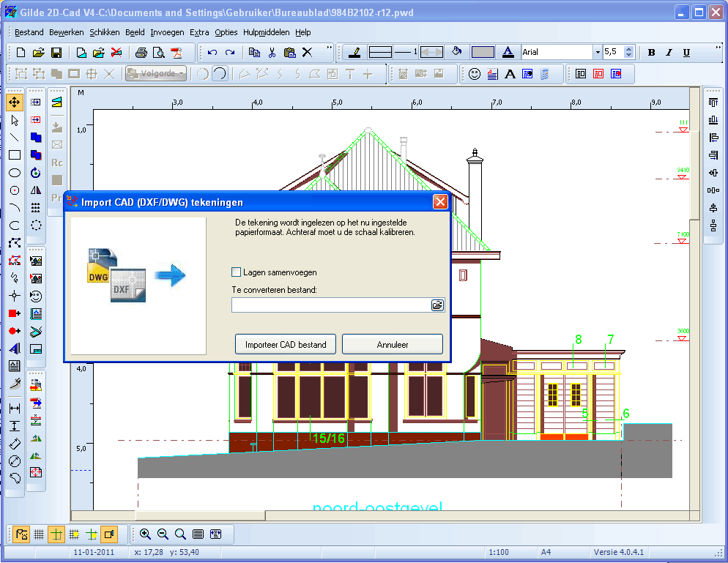Open the Extra menu
This screenshot has height=563, width=728.
(x=199, y=32)
